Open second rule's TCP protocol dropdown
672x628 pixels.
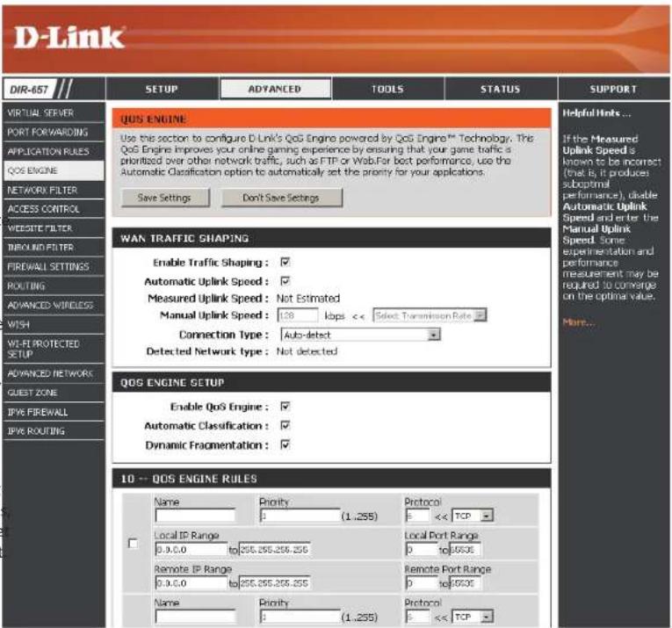click(473, 617)
